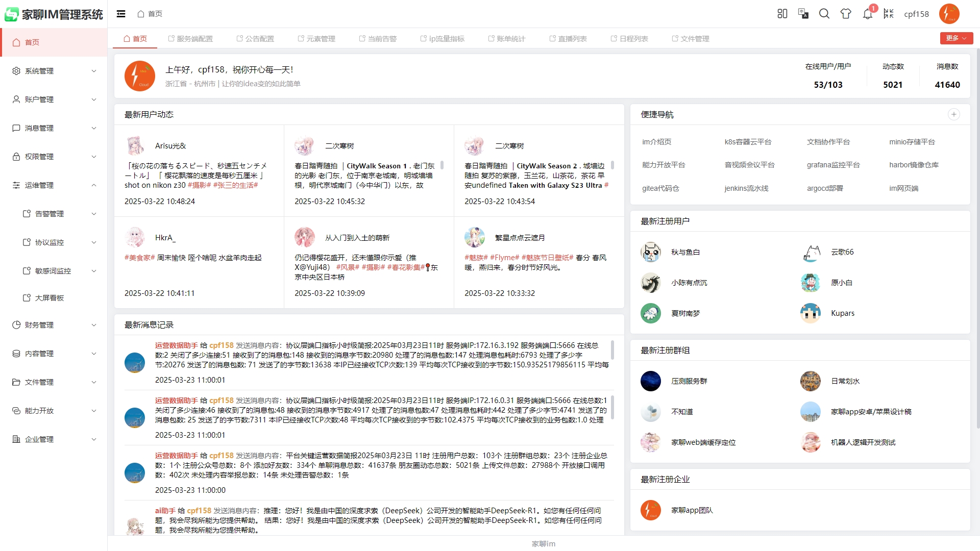Click the scrollbar in the first message record

[612, 350]
